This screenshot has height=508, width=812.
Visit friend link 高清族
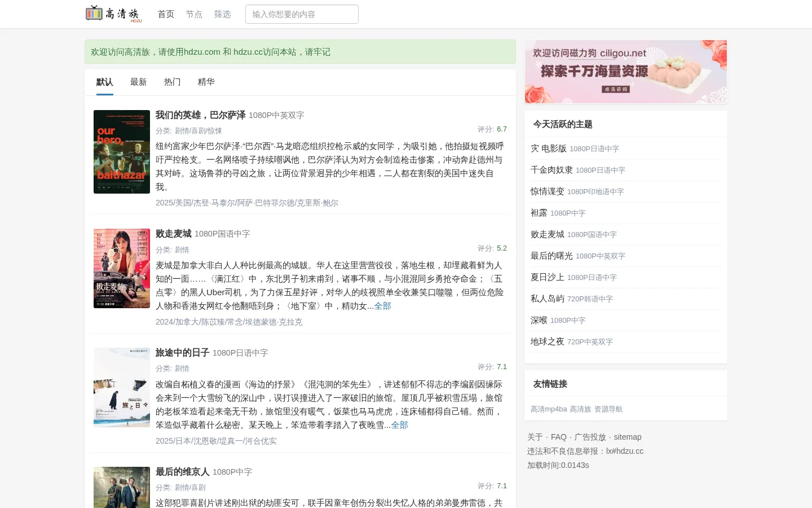580,409
